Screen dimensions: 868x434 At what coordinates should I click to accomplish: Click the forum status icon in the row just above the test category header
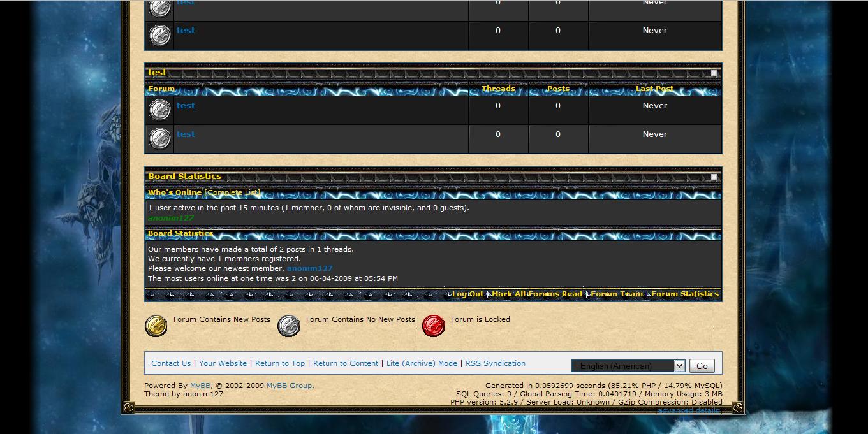[x=159, y=34]
